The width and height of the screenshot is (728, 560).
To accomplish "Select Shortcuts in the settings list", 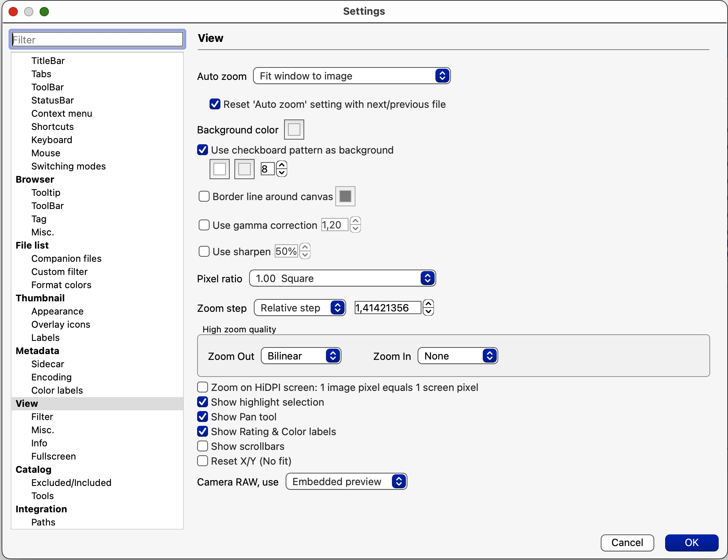I will pos(52,127).
